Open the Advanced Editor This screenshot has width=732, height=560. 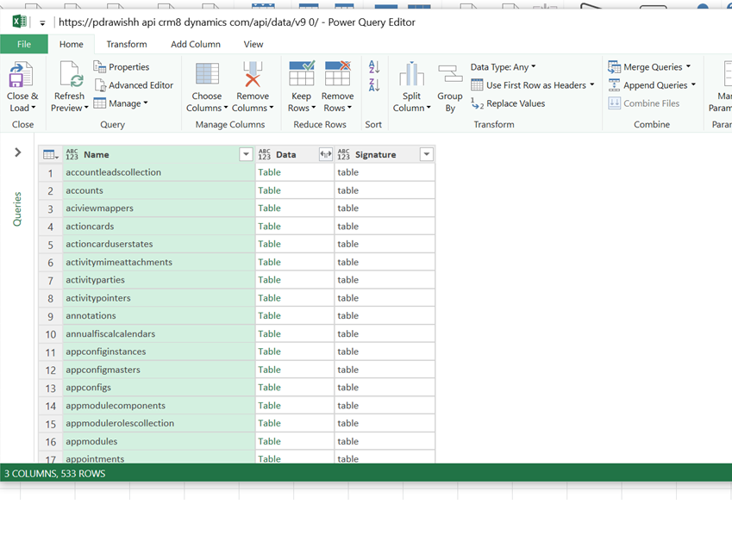coord(134,85)
